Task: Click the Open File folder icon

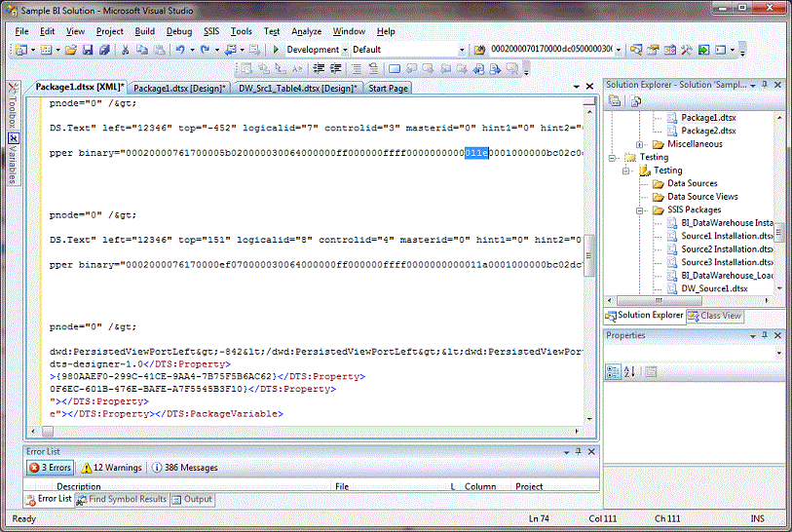Action: (x=71, y=50)
